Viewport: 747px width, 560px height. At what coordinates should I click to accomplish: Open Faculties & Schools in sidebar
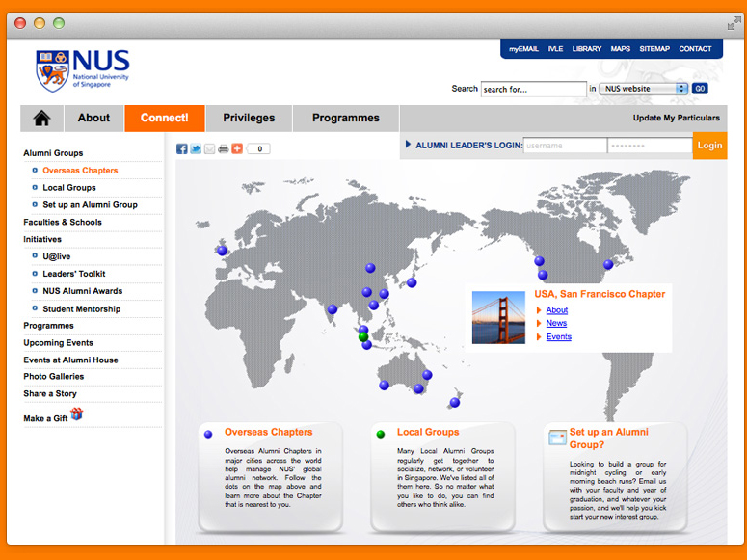pos(63,222)
